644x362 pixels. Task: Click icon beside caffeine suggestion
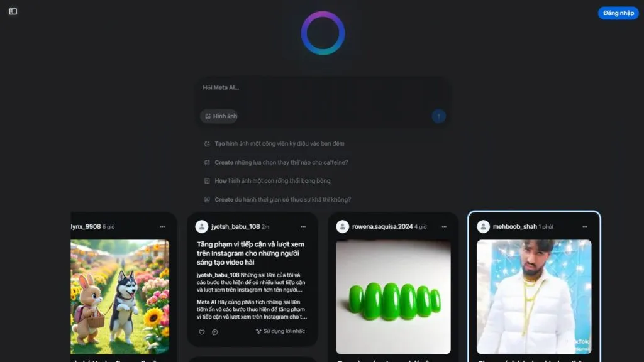(x=207, y=163)
